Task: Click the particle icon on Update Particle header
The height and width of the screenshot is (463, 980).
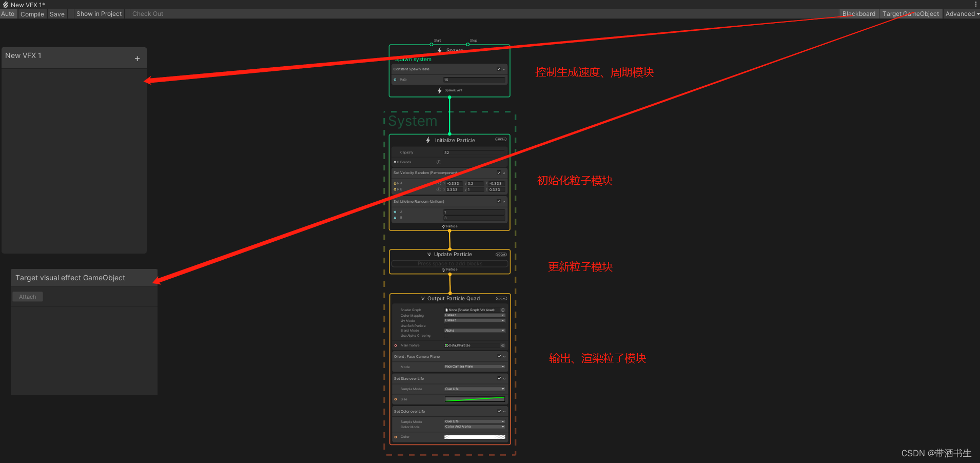Action: 429,254
